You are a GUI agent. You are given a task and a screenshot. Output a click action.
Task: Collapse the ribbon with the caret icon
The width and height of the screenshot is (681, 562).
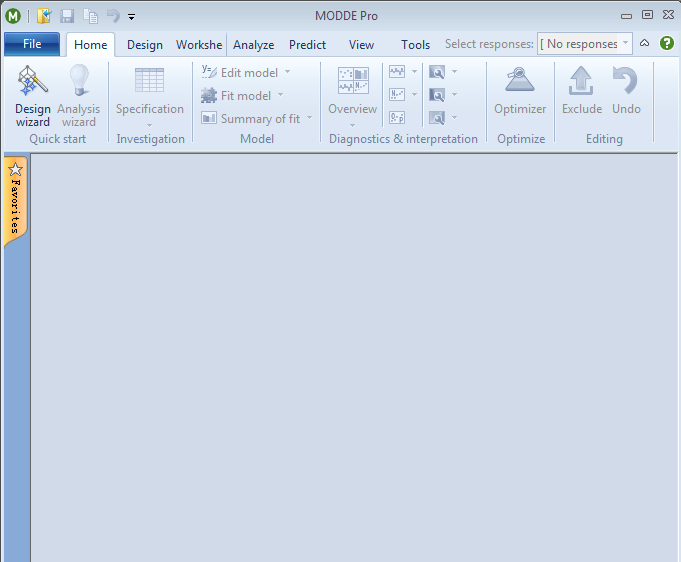pos(645,43)
